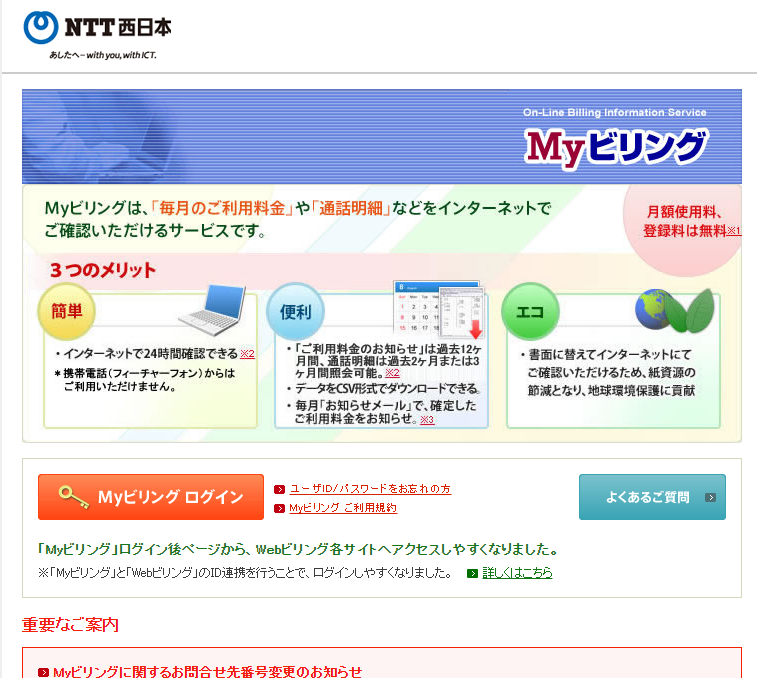Click red arrow beside ご利用規約 link
This screenshot has height=678, width=757.
tap(279, 508)
